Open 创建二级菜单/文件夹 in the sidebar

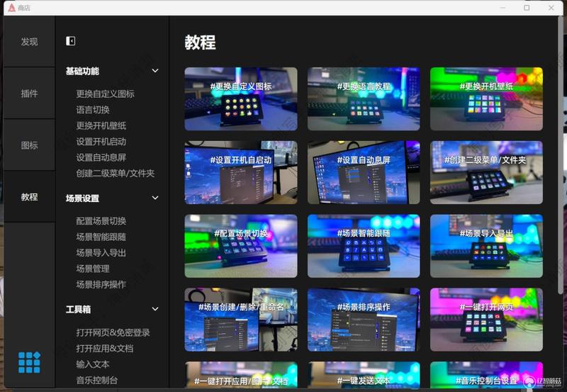tap(116, 174)
